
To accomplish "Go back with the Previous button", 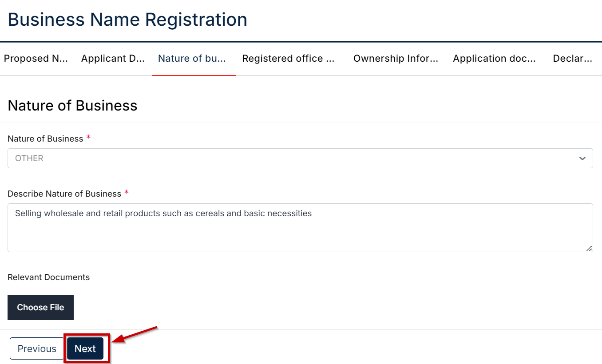I will tap(37, 348).
